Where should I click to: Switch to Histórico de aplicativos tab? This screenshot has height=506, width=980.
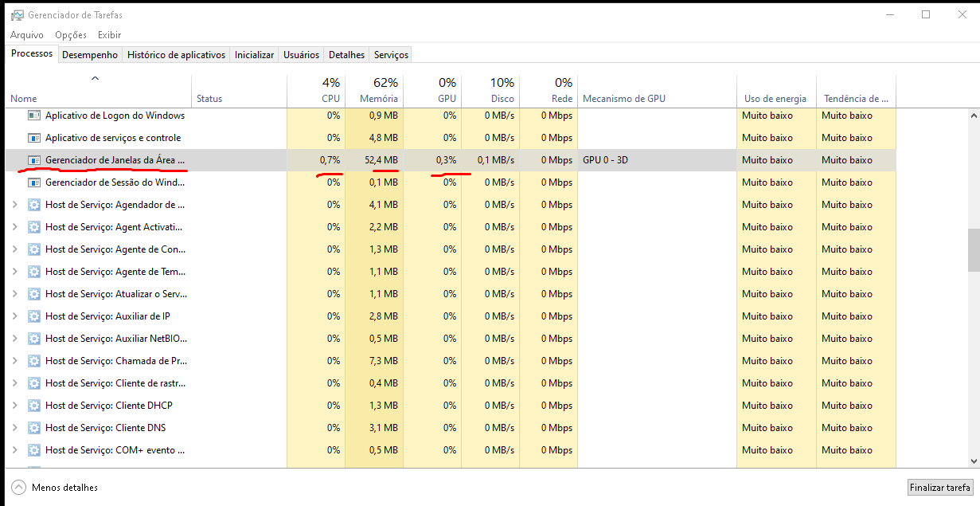[x=177, y=55]
